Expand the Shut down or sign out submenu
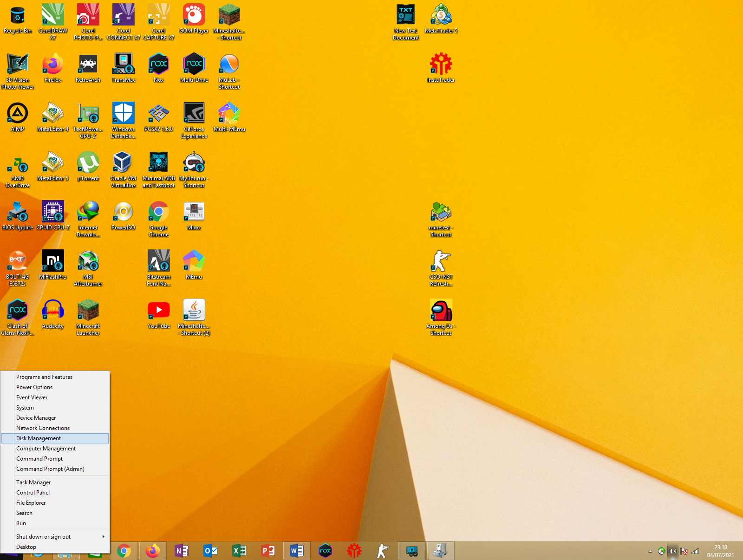Image resolution: width=743 pixels, height=560 pixels. [55, 537]
